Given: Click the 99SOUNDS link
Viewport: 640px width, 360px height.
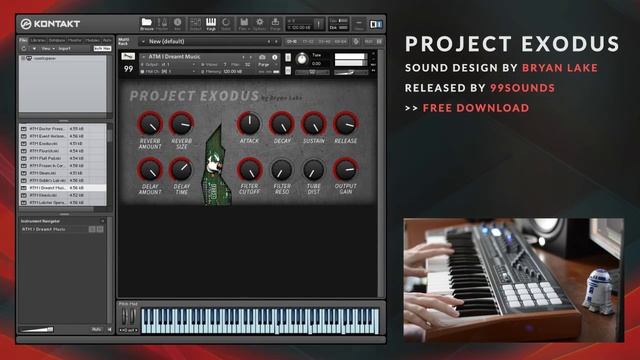Looking at the screenshot, I should (x=522, y=88).
